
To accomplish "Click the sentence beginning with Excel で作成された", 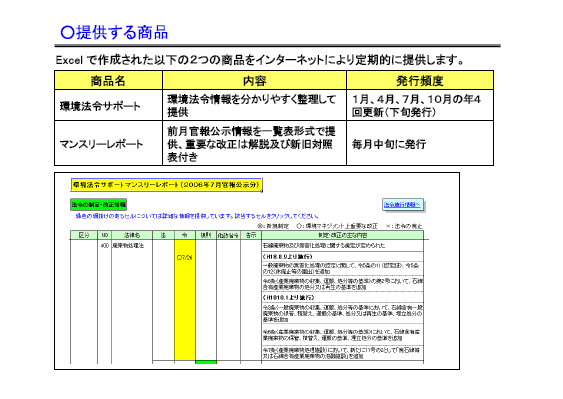I will 260,60.
